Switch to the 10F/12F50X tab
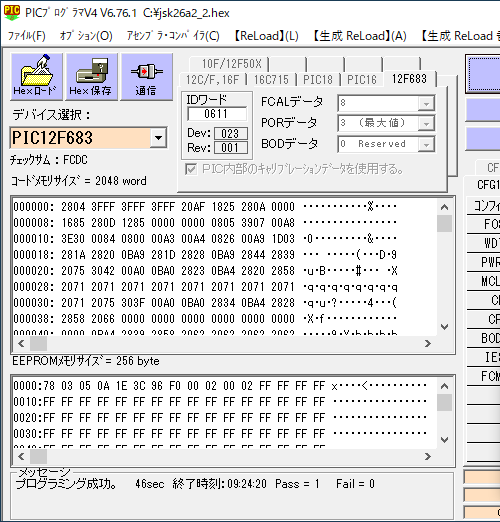This screenshot has height=522, width=500. point(230,64)
